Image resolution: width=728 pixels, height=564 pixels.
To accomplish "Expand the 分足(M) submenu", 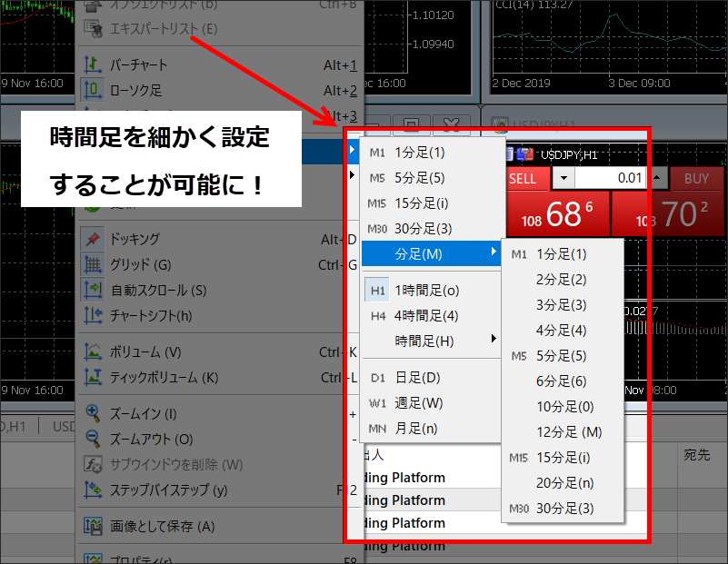I will click(x=431, y=253).
